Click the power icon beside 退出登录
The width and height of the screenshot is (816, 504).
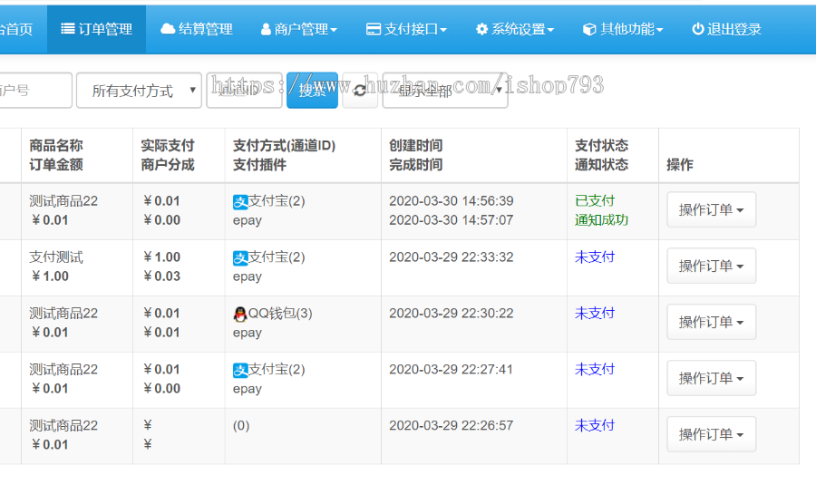[x=697, y=29]
